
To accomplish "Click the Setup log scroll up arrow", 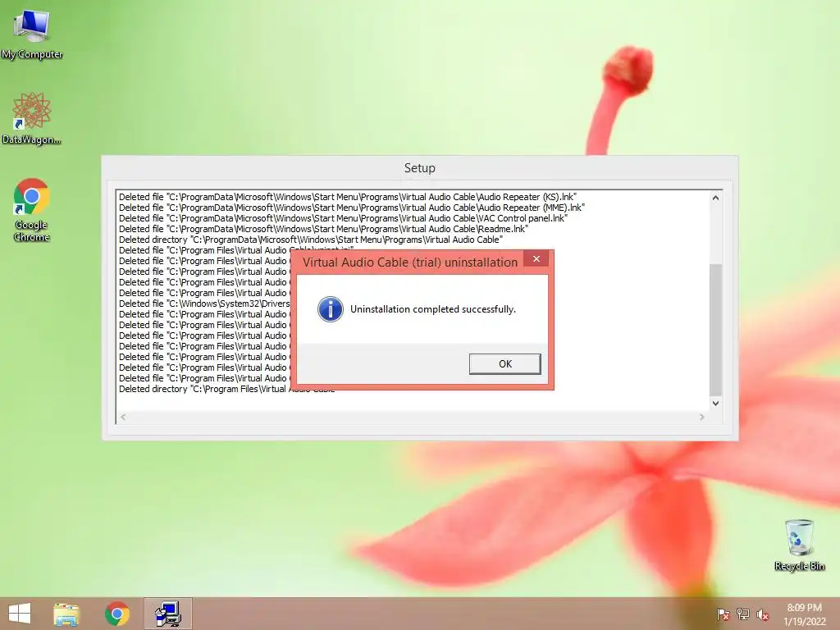I will coord(715,198).
